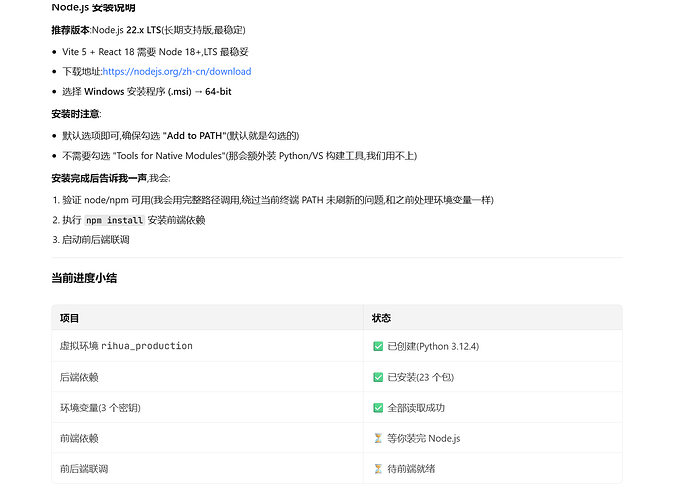Click the hourglass icon beside 待前端就绪
Image resolution: width=690 pixels, height=494 pixels.
point(378,469)
